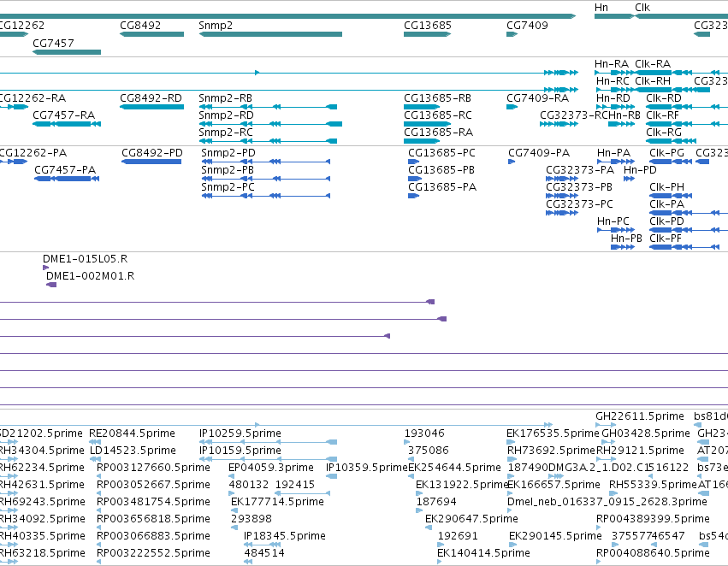Click EST label IP18345.5prime
Viewport: 728px width, 566px height.
[x=285, y=536]
